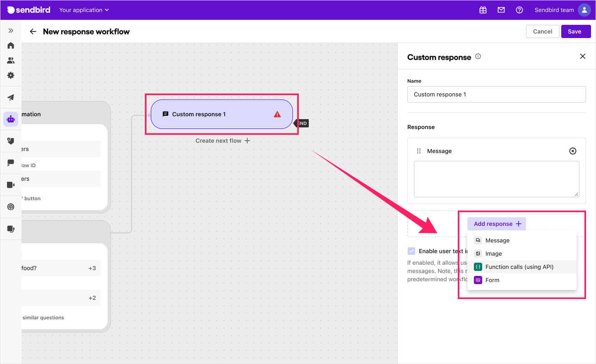Open the Sendbird team profile avatar
596x364 pixels.
point(584,10)
